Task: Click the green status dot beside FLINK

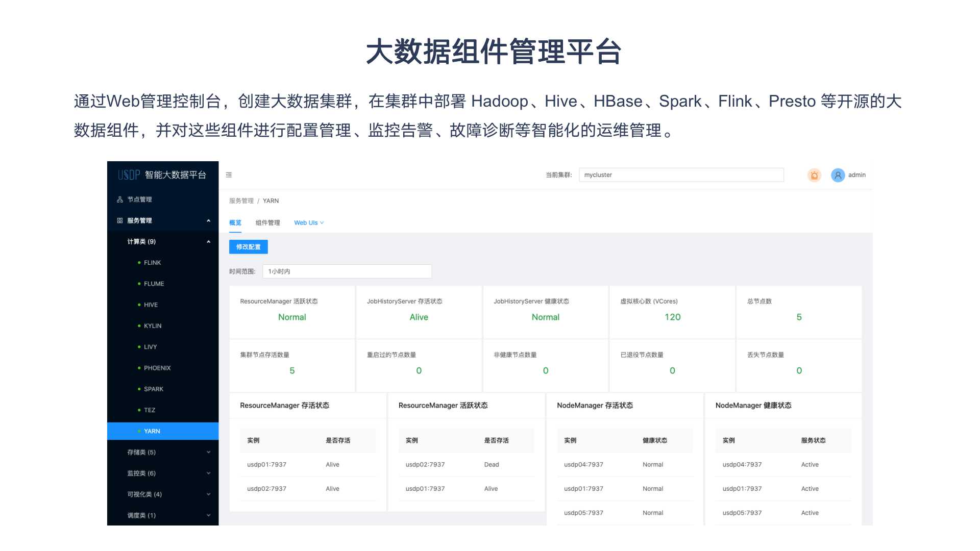Action: pyautogui.click(x=139, y=262)
